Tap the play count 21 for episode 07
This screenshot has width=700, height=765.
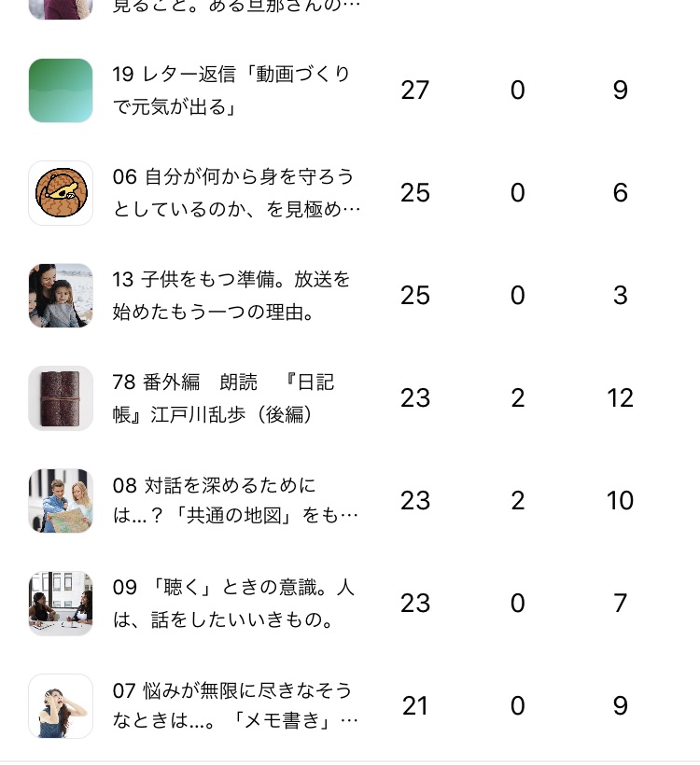(x=415, y=706)
